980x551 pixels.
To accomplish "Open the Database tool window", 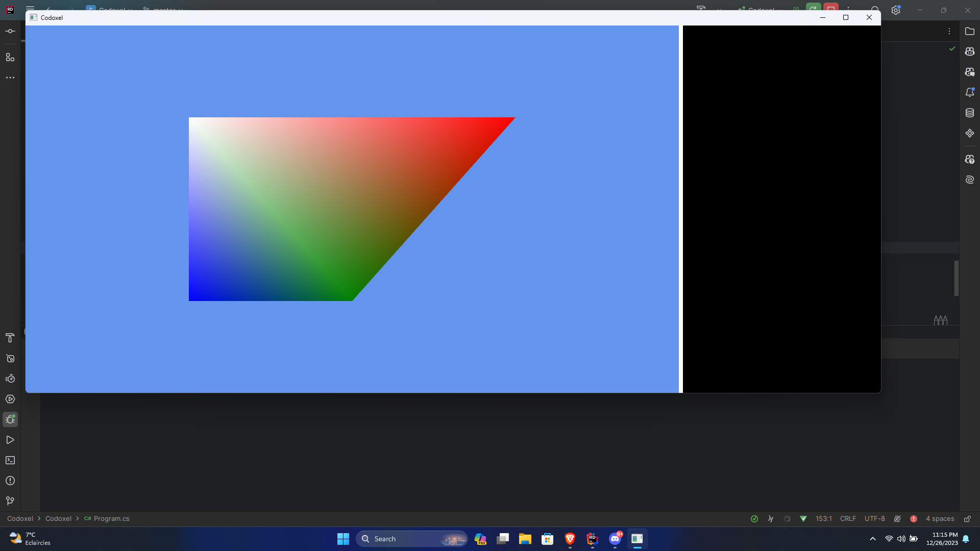I will click(970, 113).
